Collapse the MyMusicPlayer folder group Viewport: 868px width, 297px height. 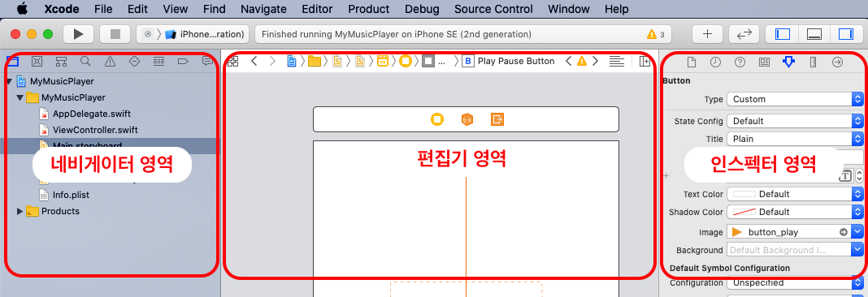click(20, 98)
